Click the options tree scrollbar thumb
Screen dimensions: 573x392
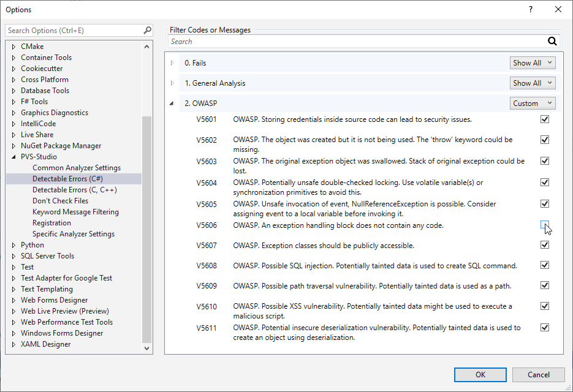tap(146, 230)
